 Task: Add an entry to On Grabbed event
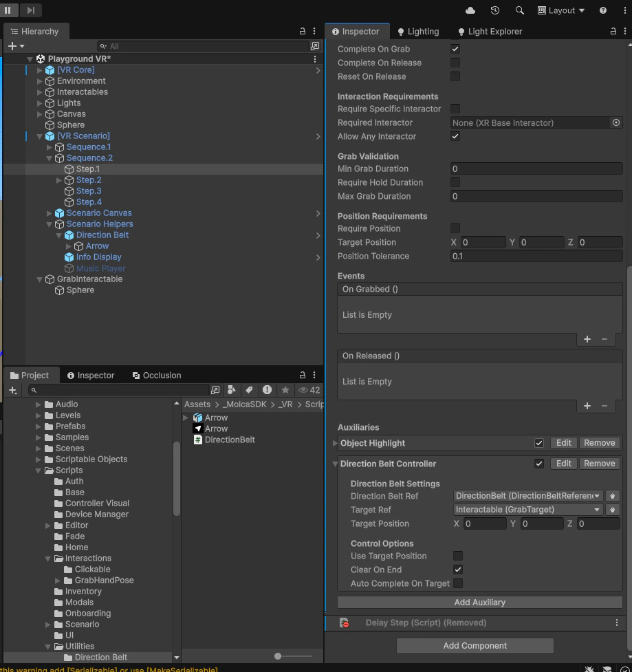click(x=587, y=339)
